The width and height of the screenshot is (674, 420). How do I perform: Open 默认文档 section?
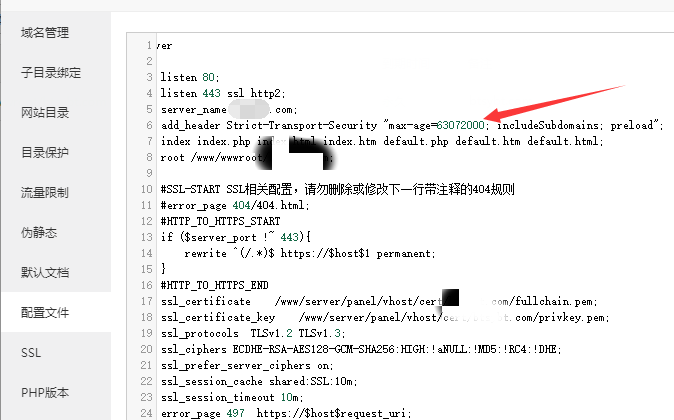[x=45, y=272]
